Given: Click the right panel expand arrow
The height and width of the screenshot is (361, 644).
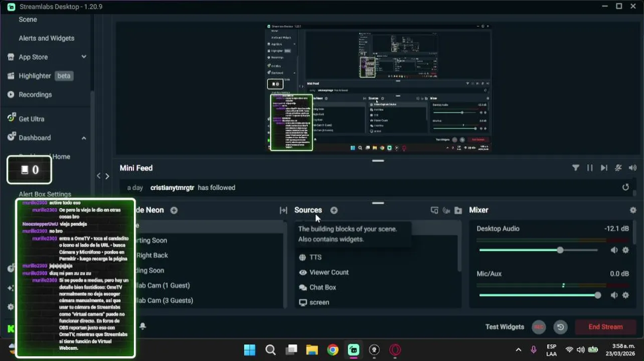Looking at the screenshot, I should [107, 176].
